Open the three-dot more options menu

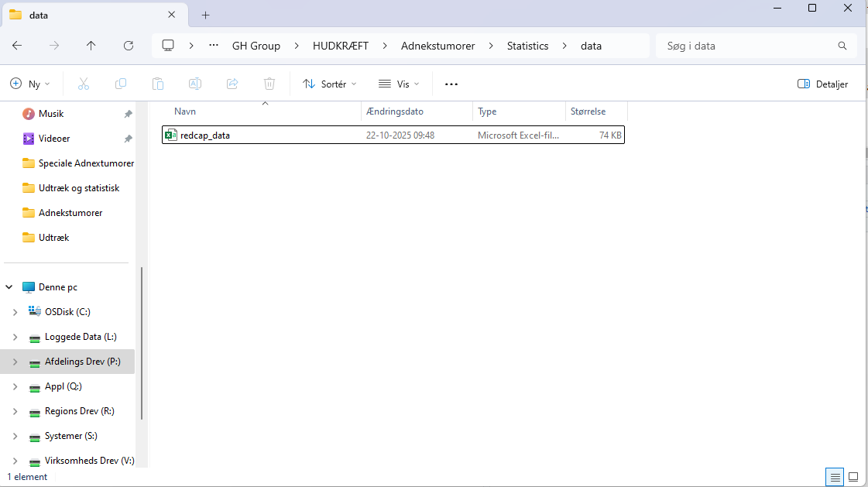451,84
